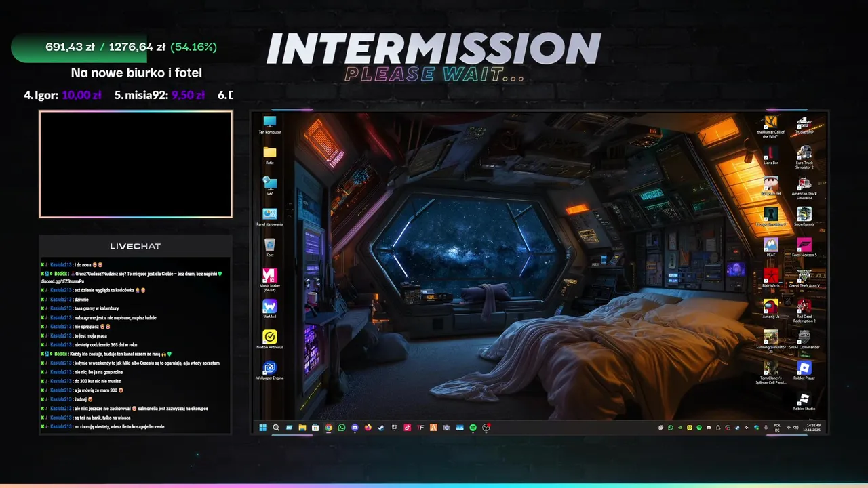The image size is (868, 488).
Task: Open Farming Simulator 25 icon
Action: (x=770, y=341)
